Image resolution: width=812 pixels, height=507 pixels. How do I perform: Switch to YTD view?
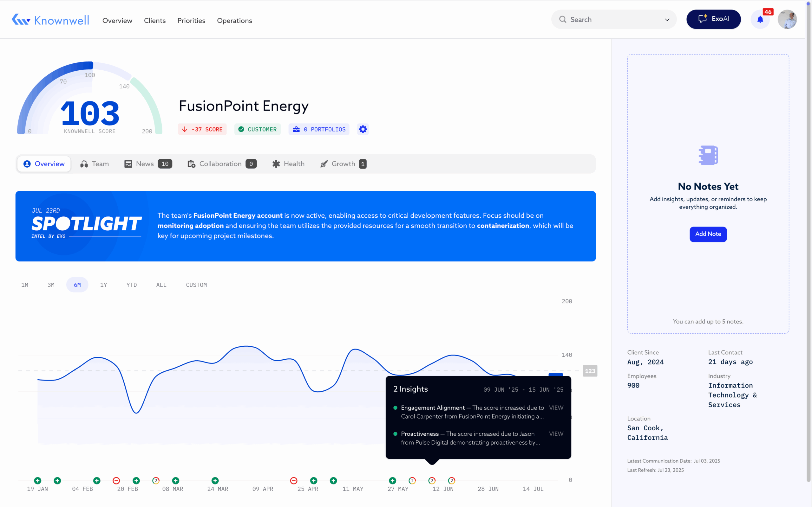(x=132, y=285)
